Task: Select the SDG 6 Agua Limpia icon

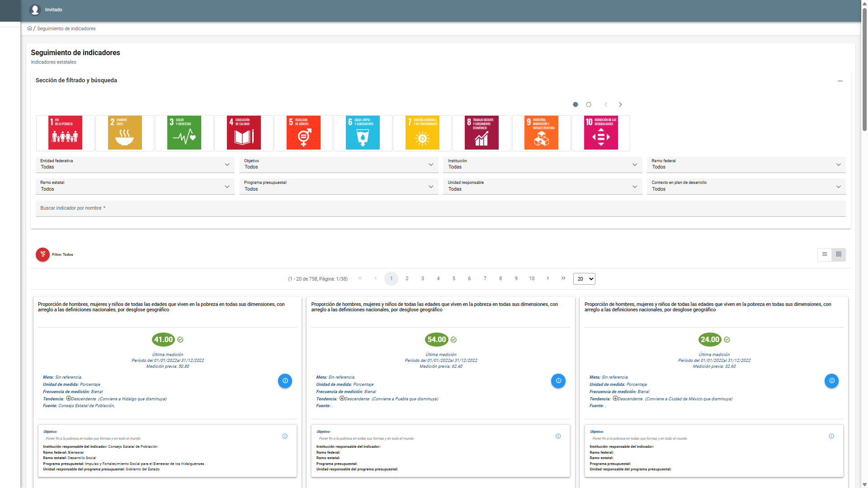Action: pyautogui.click(x=363, y=133)
